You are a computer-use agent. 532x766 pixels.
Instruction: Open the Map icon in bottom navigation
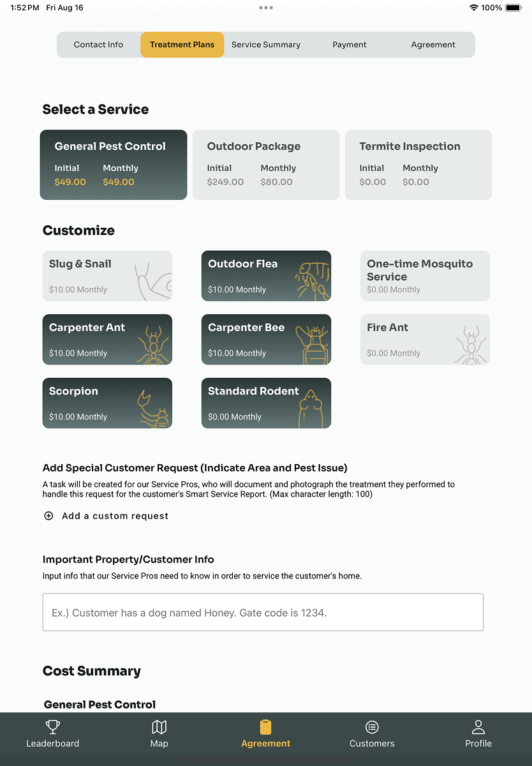(159, 727)
